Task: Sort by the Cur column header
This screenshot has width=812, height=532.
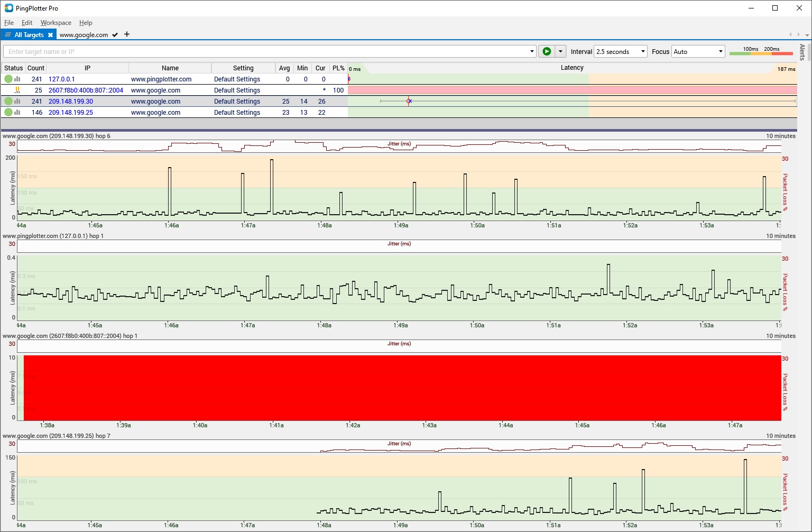Action: (320, 68)
